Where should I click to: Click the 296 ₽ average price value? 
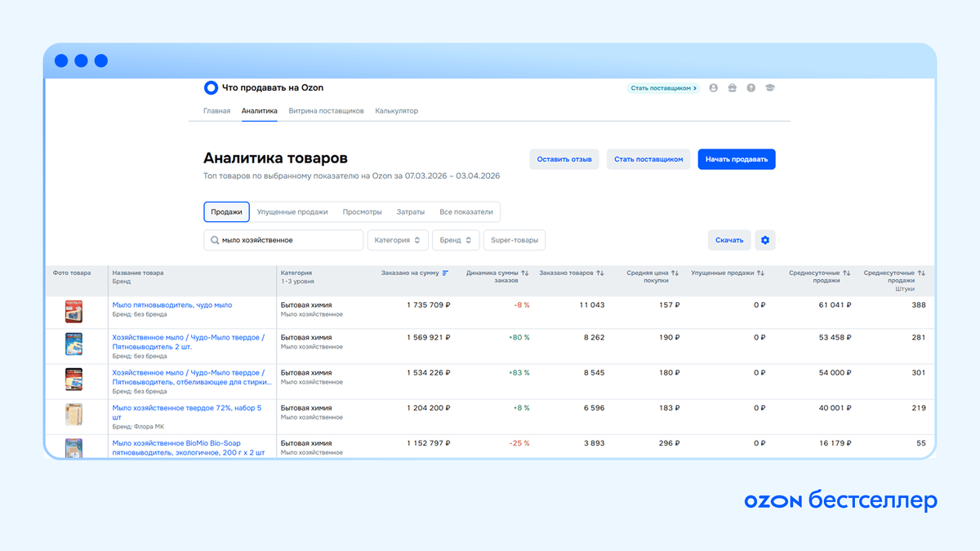pyautogui.click(x=669, y=443)
